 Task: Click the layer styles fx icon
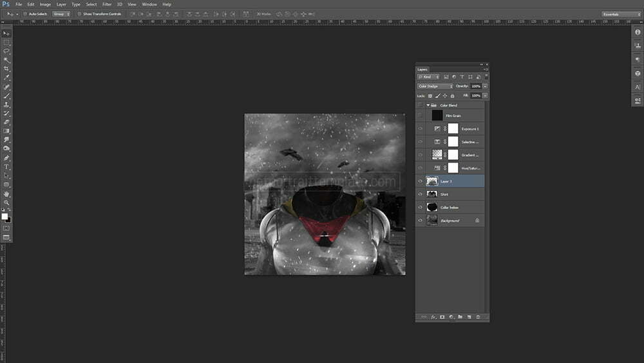433,317
